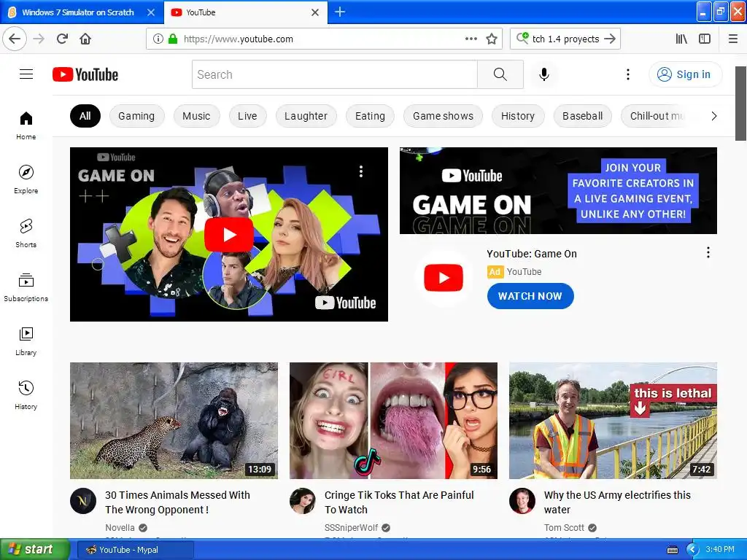Open Home in the YouTube sidebar
The height and width of the screenshot is (560, 747).
click(x=26, y=125)
